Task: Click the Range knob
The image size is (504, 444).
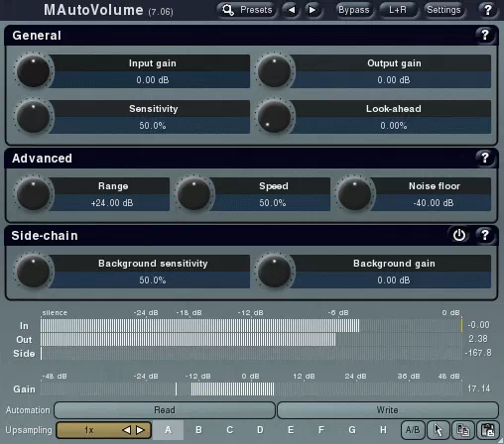Action: point(33,194)
